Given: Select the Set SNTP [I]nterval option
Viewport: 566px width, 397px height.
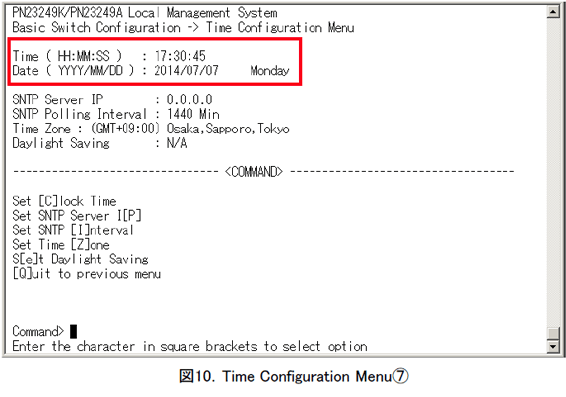Looking at the screenshot, I should click(x=73, y=230).
